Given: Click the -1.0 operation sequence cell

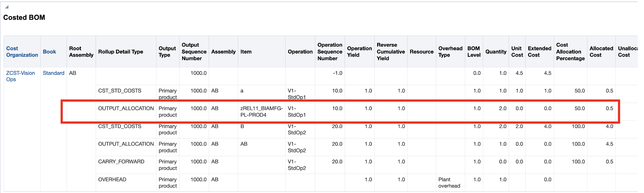Looking at the screenshot, I should tap(337, 73).
